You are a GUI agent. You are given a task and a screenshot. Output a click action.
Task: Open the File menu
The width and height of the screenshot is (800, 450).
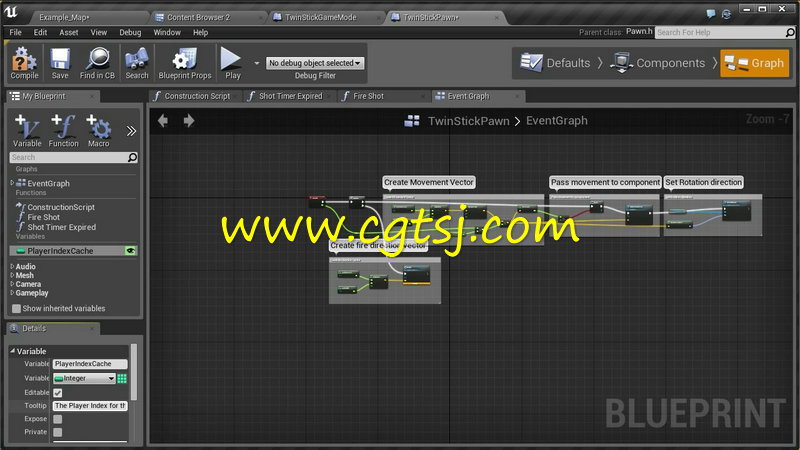pyautogui.click(x=15, y=32)
